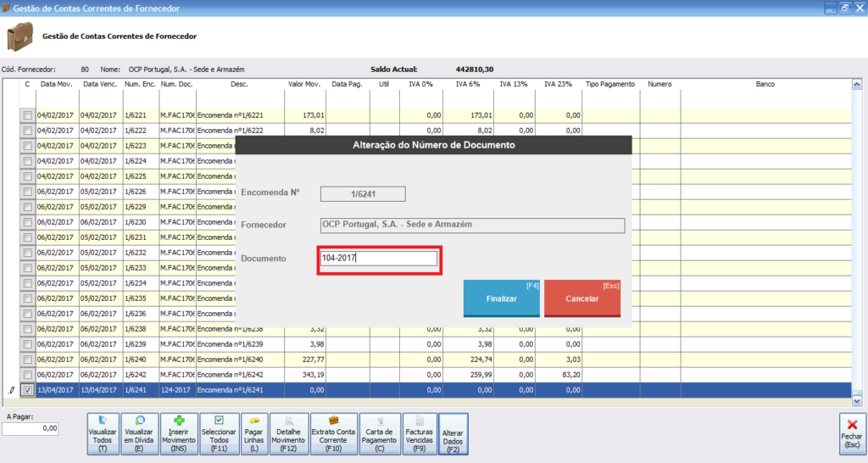Open Extrato Conta Corrente report
This screenshot has width=868, height=463.
(333, 435)
